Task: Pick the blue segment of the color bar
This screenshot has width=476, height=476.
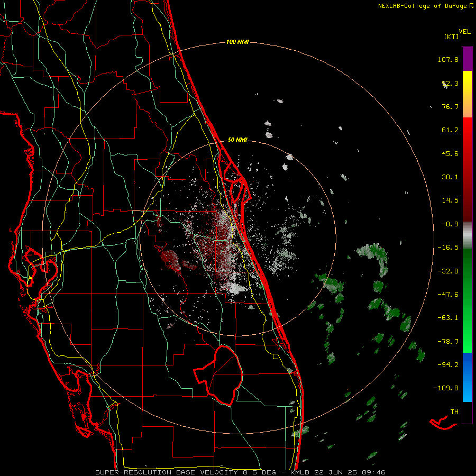Action: [467, 377]
